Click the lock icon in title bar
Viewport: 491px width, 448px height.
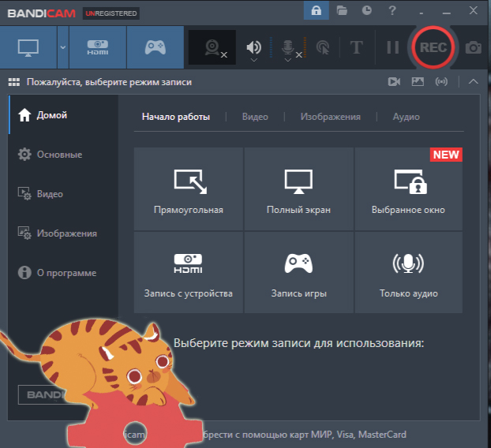click(x=317, y=10)
